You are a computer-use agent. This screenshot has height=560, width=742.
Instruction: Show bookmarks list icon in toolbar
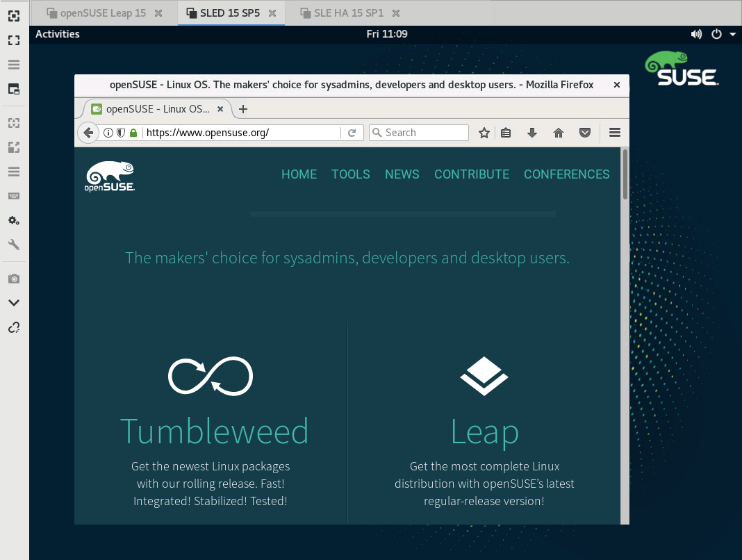506,133
